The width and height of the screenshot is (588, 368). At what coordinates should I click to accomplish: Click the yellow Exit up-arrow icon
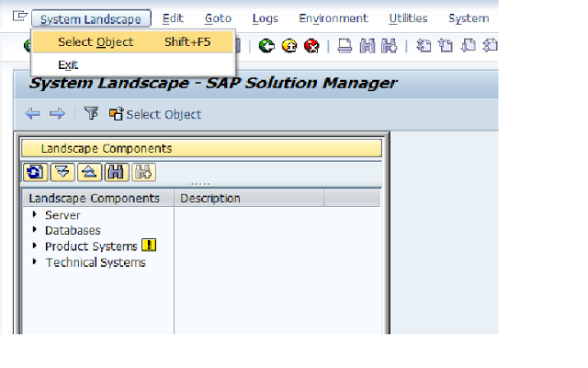289,46
